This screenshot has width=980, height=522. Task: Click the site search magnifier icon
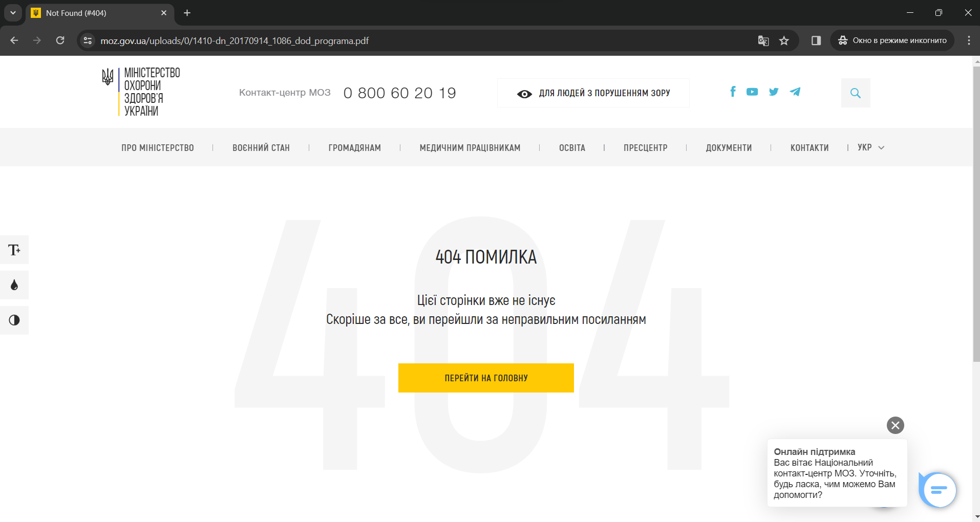click(855, 93)
